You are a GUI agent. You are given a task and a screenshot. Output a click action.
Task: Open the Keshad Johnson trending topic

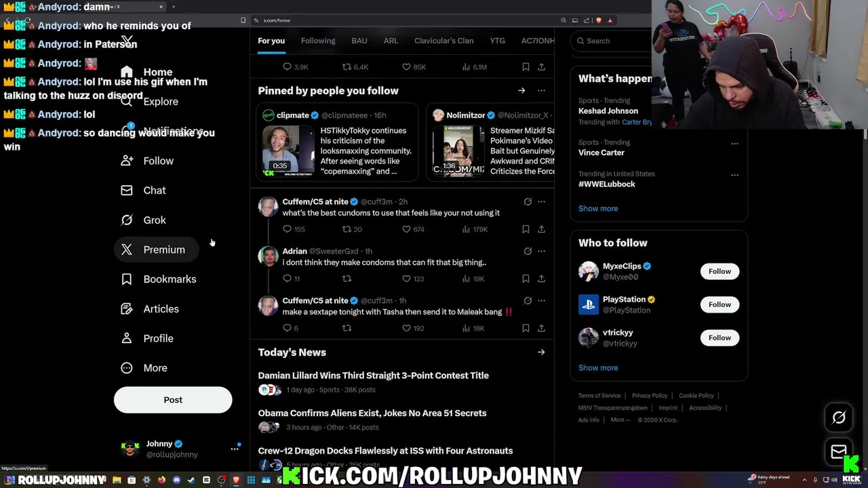click(x=608, y=111)
